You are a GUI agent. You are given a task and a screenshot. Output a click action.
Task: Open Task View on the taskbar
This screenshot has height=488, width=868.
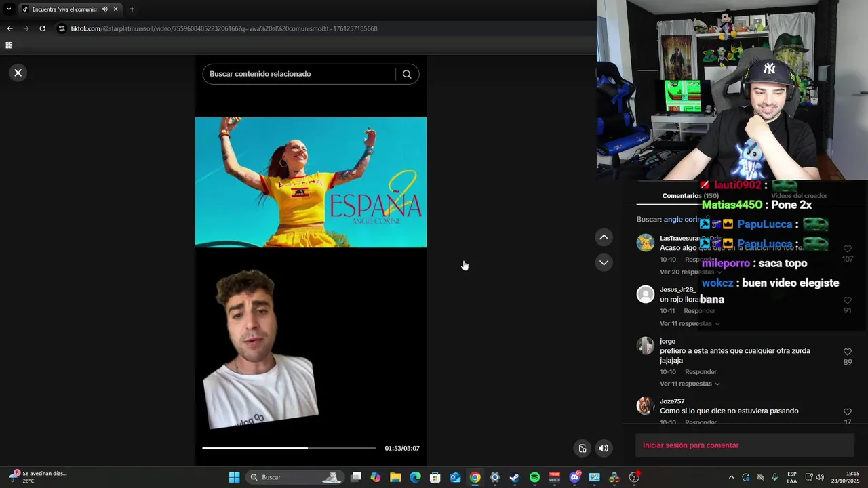pos(356,477)
